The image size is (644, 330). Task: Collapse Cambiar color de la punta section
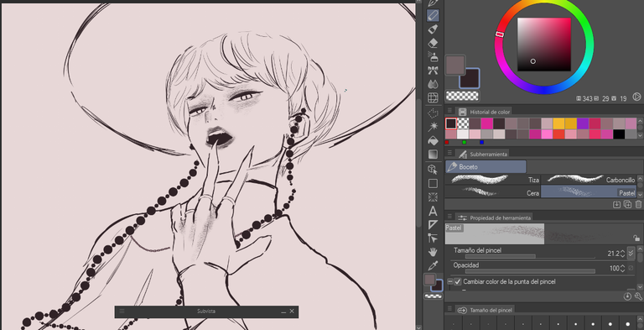pyautogui.click(x=449, y=282)
